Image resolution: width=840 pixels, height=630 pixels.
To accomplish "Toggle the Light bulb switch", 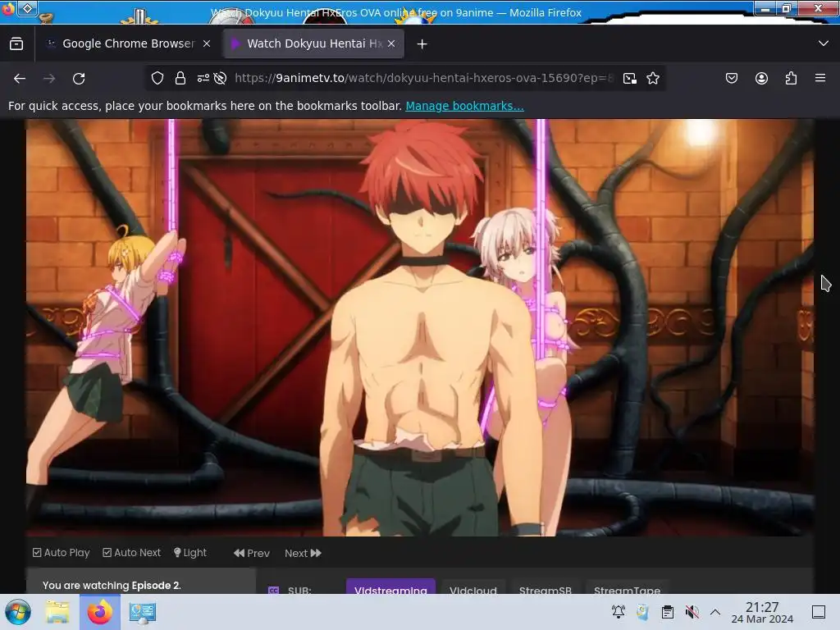I will tap(189, 553).
